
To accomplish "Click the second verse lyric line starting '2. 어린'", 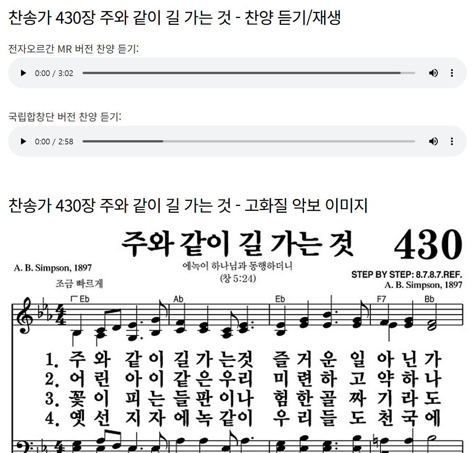I will (244, 379).
